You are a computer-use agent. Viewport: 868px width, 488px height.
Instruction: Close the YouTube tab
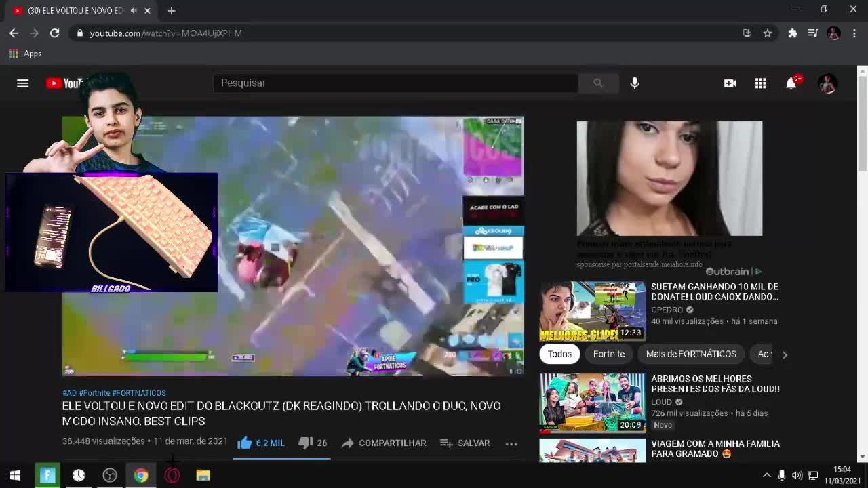click(147, 11)
